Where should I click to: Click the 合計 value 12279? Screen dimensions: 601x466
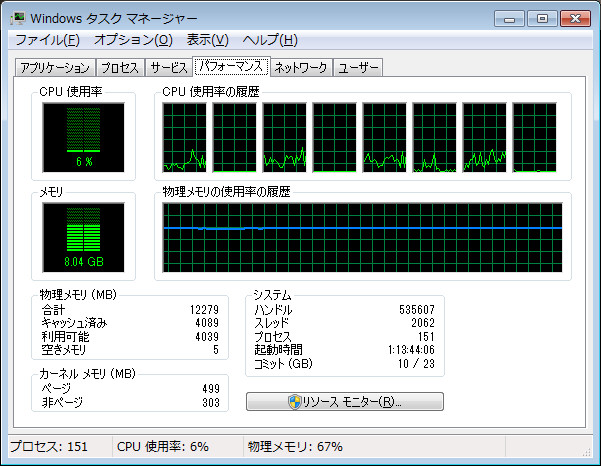click(204, 309)
